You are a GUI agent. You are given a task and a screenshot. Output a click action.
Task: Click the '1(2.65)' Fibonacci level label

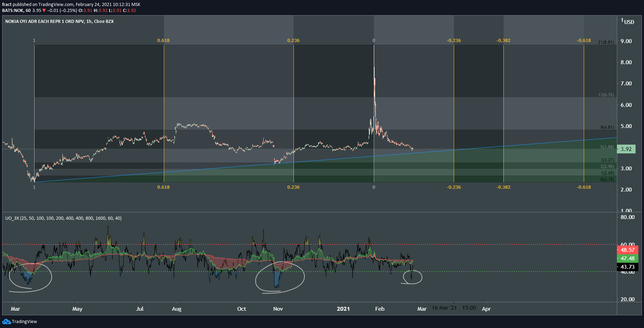pos(607,173)
